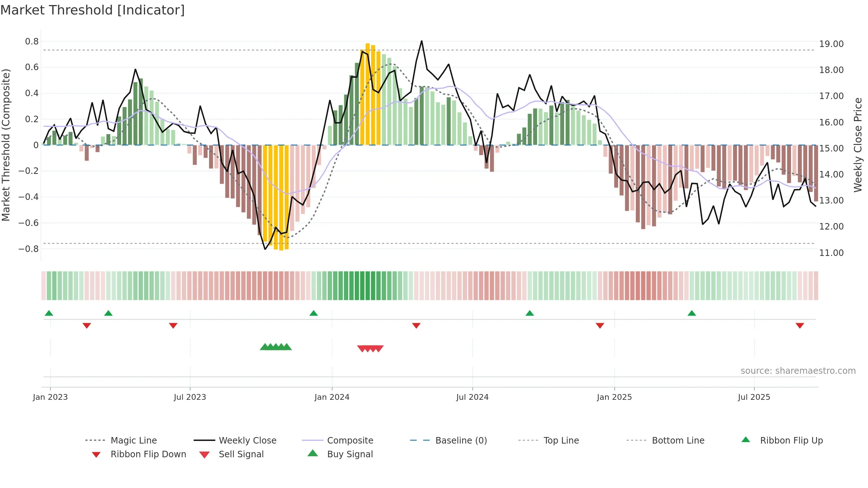Viewport: 868px width, 488px height.
Task: Click the red flip-down triangle near February 2023
Action: (x=86, y=326)
